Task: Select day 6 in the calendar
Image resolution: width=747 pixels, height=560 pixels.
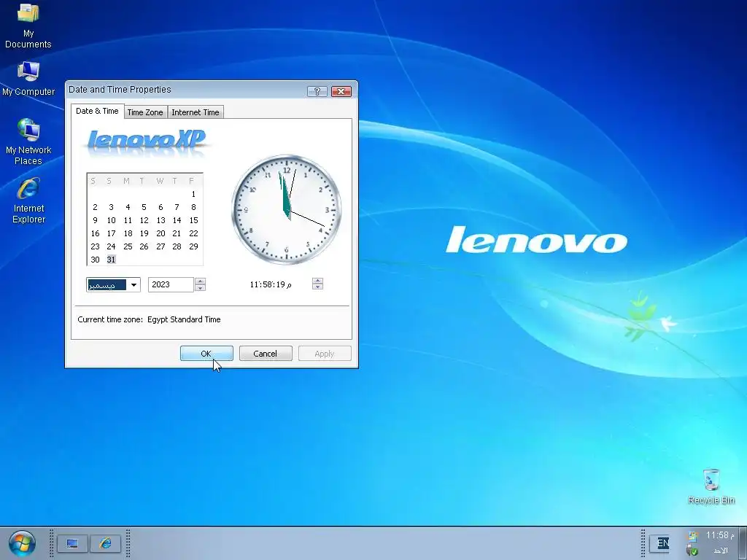Action: (x=160, y=207)
